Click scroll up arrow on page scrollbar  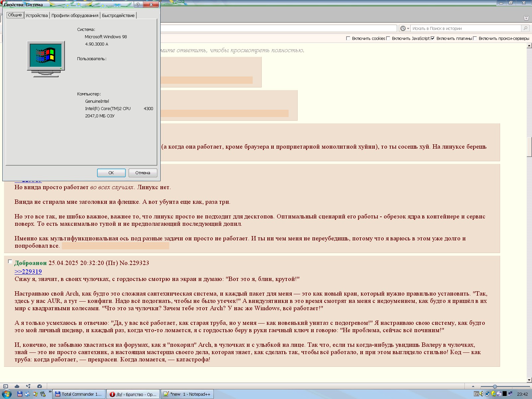pyautogui.click(x=529, y=46)
